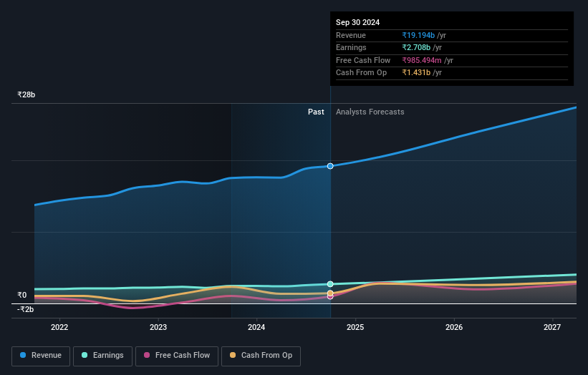Toggle the Revenue legend series
Image resolution: width=588 pixels, height=375 pixels.
point(41,356)
